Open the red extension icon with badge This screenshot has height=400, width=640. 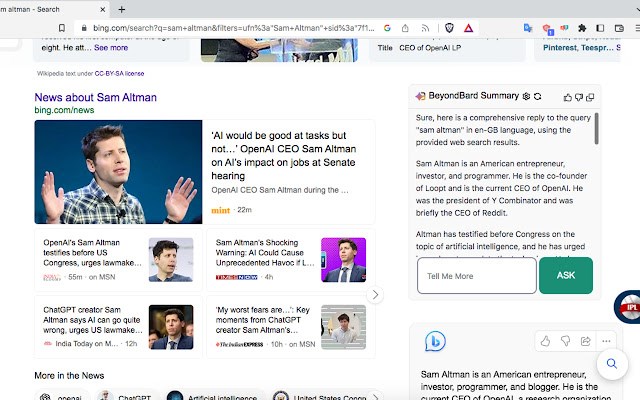pyautogui.click(x=548, y=29)
